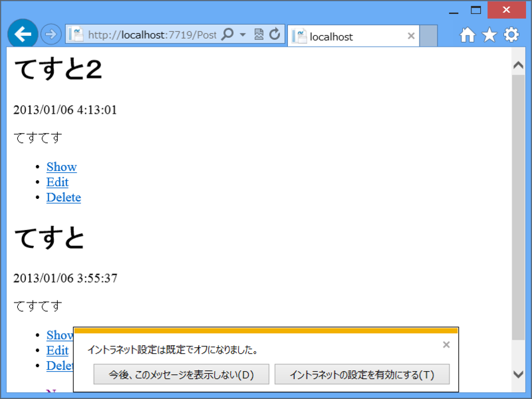Click the てすと heading of second post

pyautogui.click(x=49, y=237)
